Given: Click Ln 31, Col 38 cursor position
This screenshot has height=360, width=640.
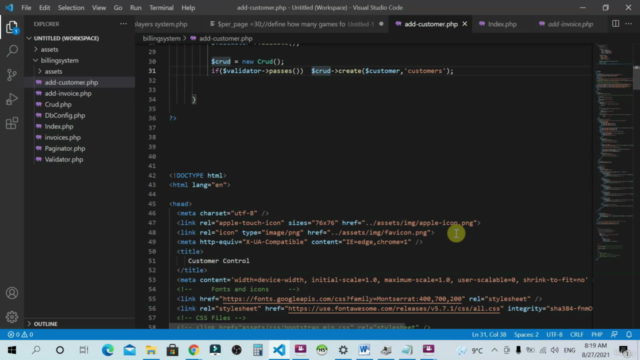Looking at the screenshot, I should click(x=489, y=334).
